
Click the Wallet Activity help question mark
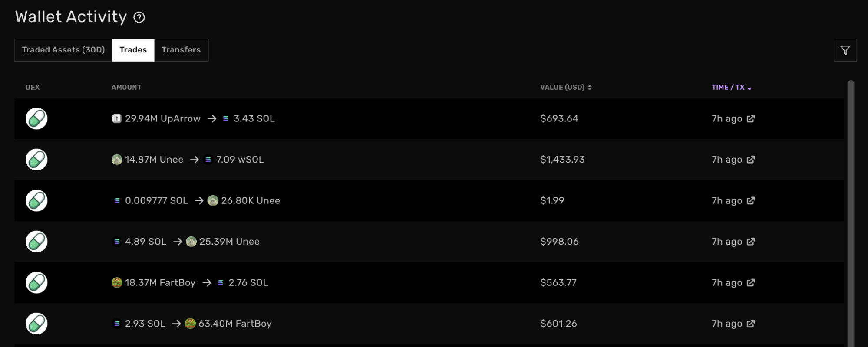[139, 17]
